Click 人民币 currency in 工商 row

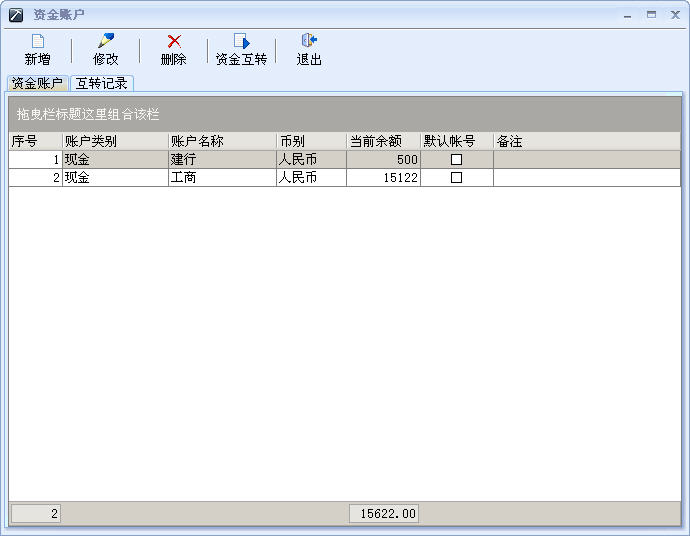pyautogui.click(x=311, y=177)
